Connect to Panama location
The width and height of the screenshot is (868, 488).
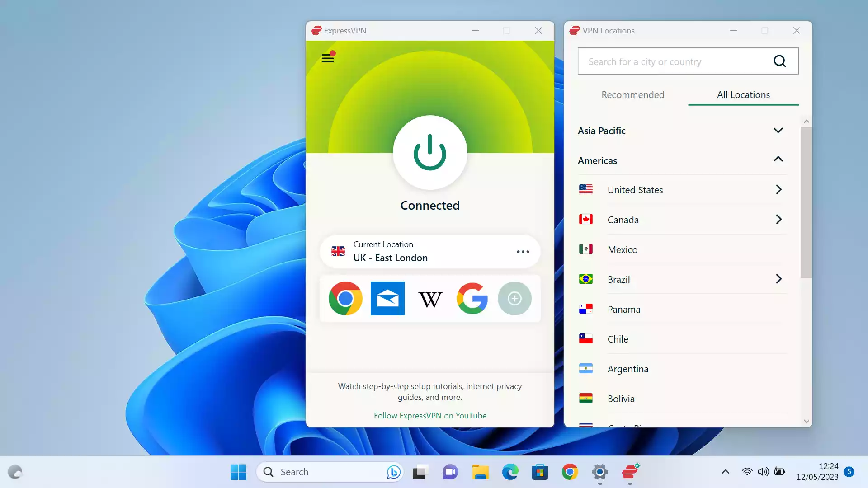682,309
